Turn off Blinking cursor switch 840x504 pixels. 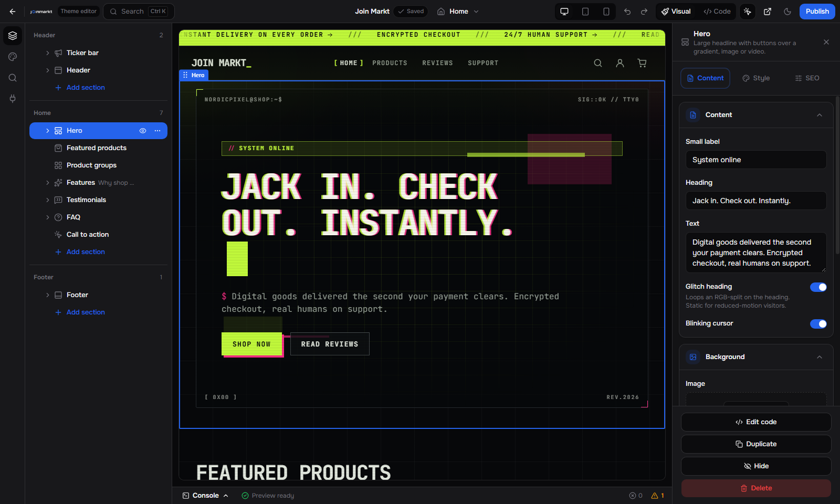tap(818, 324)
